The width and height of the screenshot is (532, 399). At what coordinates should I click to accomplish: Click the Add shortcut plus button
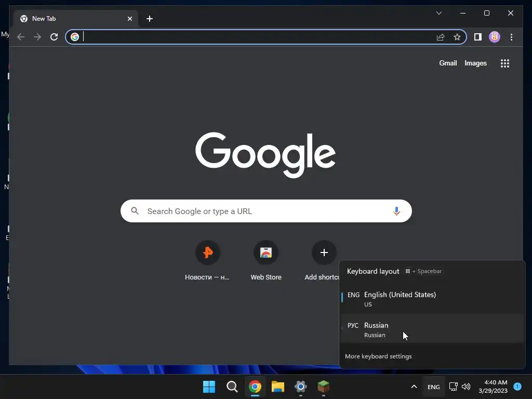click(324, 252)
